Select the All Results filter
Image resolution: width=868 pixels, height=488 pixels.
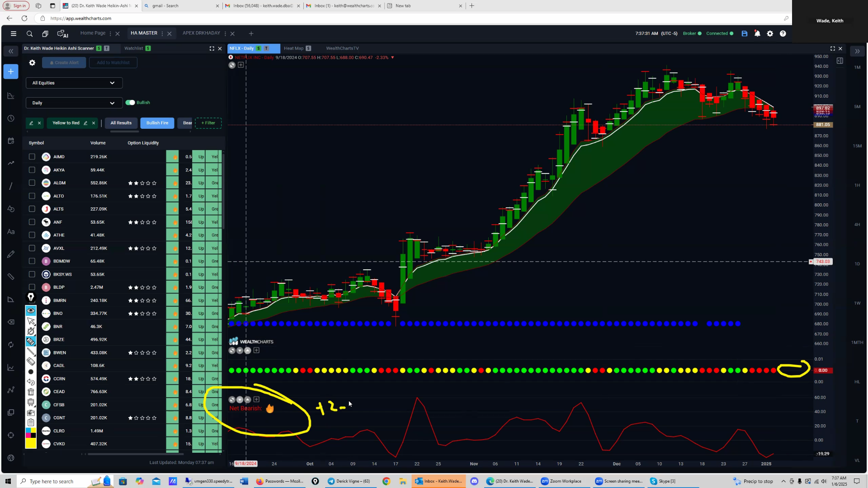(x=121, y=123)
